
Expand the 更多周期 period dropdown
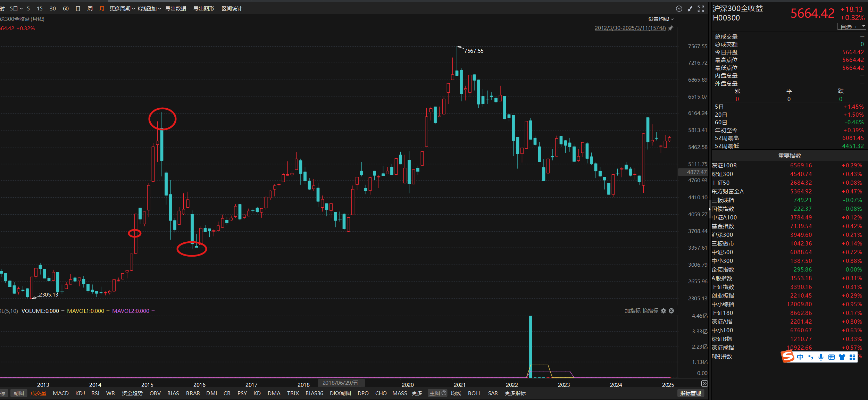click(x=122, y=9)
